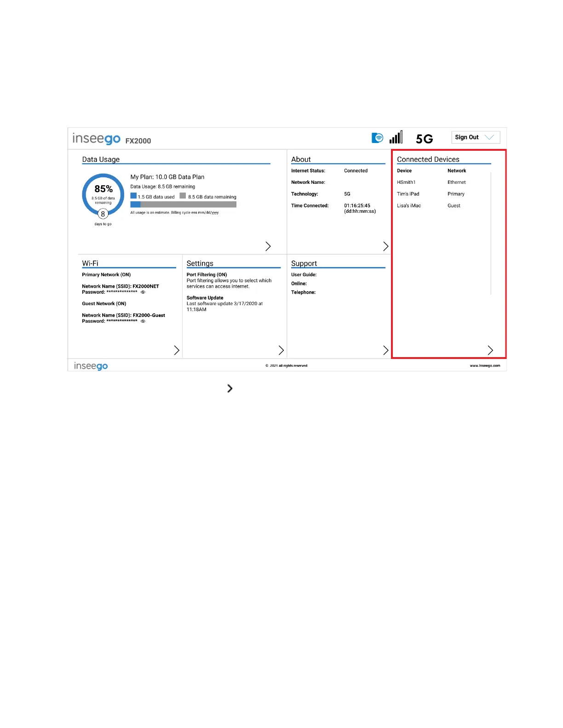563x728 pixels.
Task: Click Guest Network (ON) label
Action: pyautogui.click(x=104, y=304)
